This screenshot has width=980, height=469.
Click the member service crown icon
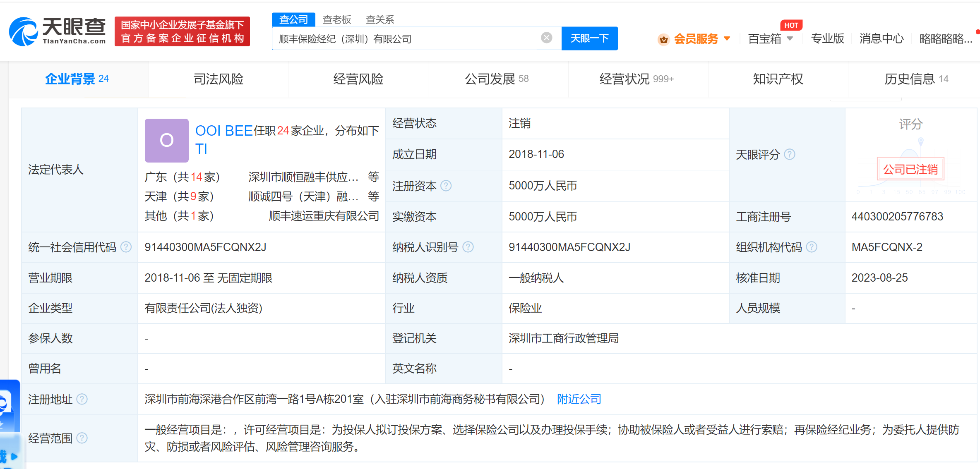(x=664, y=39)
